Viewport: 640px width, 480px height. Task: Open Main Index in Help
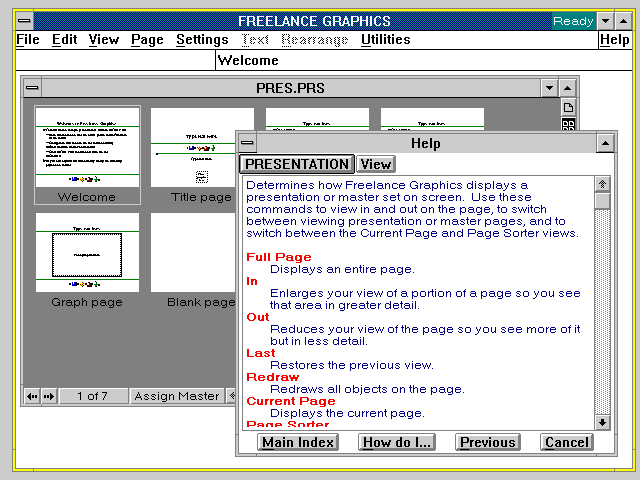coord(298,442)
